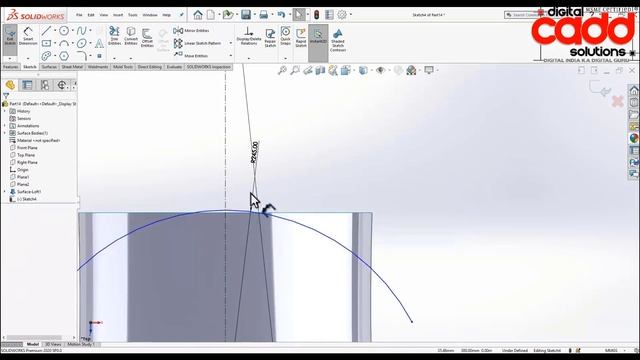Open the Motion Study 1 tab
The height and width of the screenshot is (360, 640).
pos(81,344)
